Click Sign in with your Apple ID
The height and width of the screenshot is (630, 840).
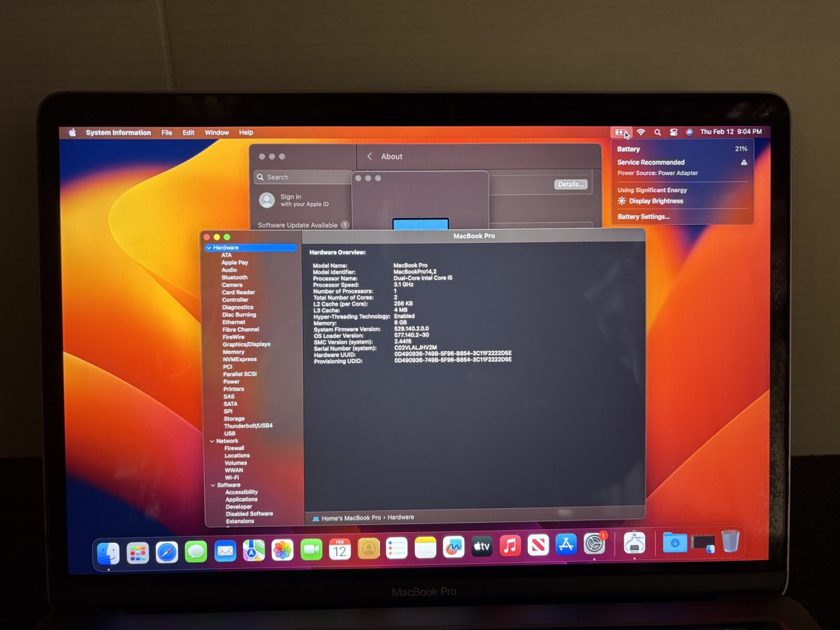[x=294, y=201]
